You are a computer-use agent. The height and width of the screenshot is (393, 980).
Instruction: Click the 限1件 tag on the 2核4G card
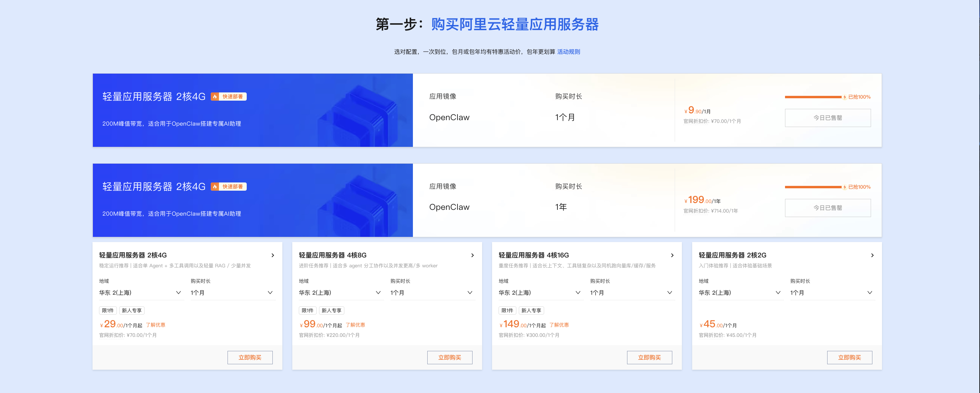(108, 310)
